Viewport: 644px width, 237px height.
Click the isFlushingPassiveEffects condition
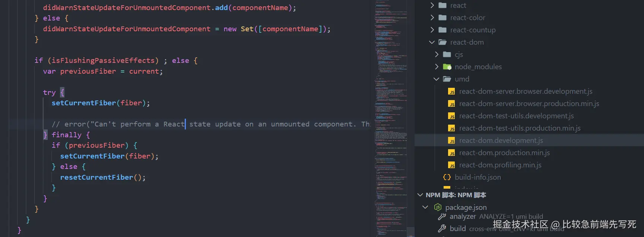click(x=103, y=60)
